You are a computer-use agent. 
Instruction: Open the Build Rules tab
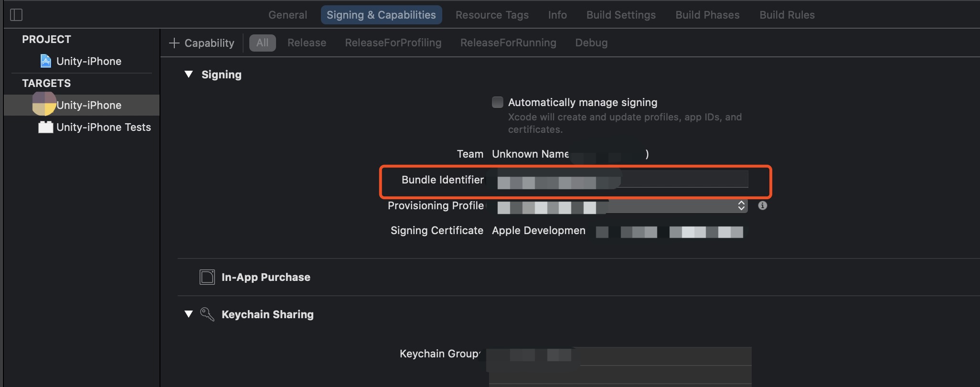tap(787, 15)
